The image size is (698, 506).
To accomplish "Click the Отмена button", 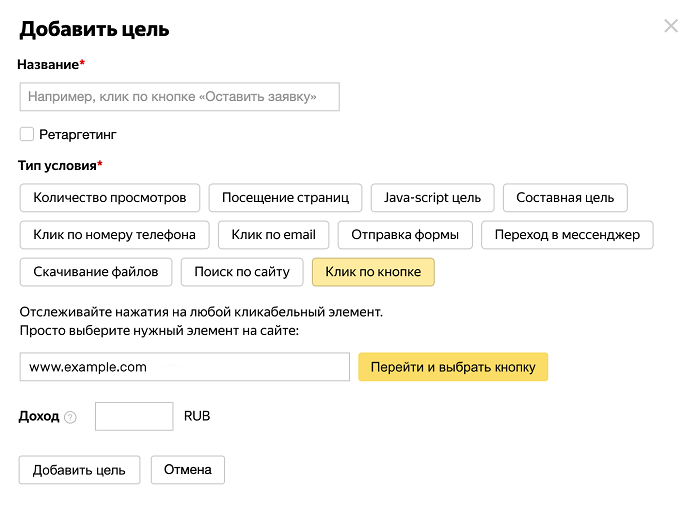I will tap(188, 470).
